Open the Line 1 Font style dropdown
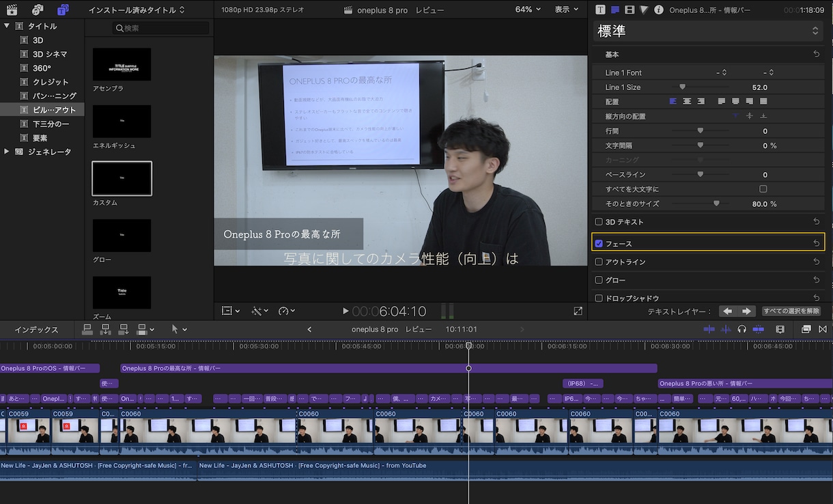Image resolution: width=833 pixels, height=504 pixels. coord(768,72)
